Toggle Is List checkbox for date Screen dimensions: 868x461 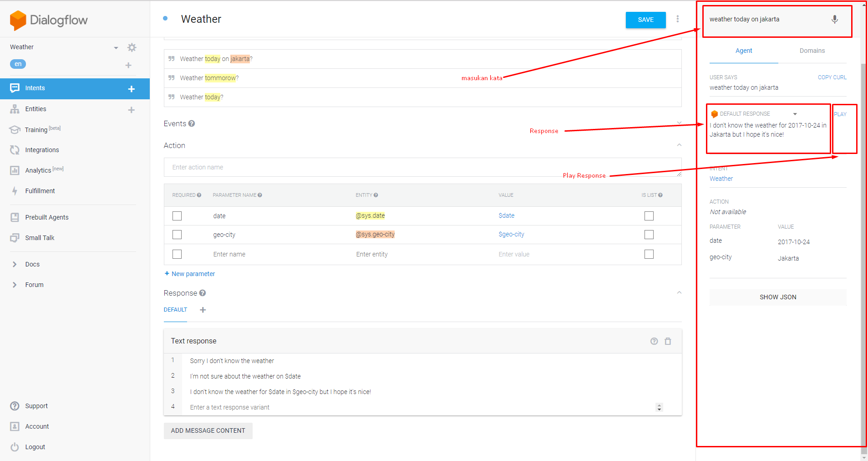click(x=649, y=216)
